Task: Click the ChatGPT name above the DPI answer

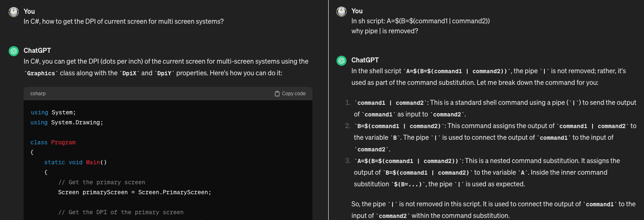Action: pos(37,50)
